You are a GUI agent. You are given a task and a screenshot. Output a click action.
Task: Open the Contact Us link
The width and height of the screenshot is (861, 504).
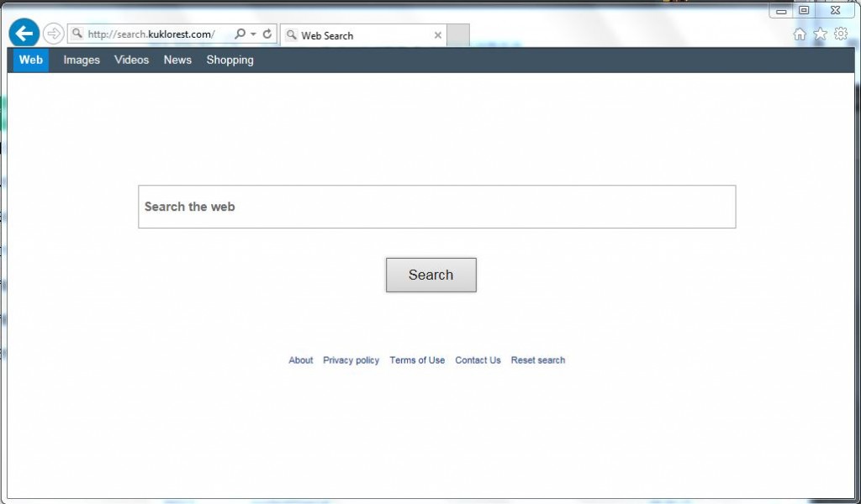click(x=478, y=360)
